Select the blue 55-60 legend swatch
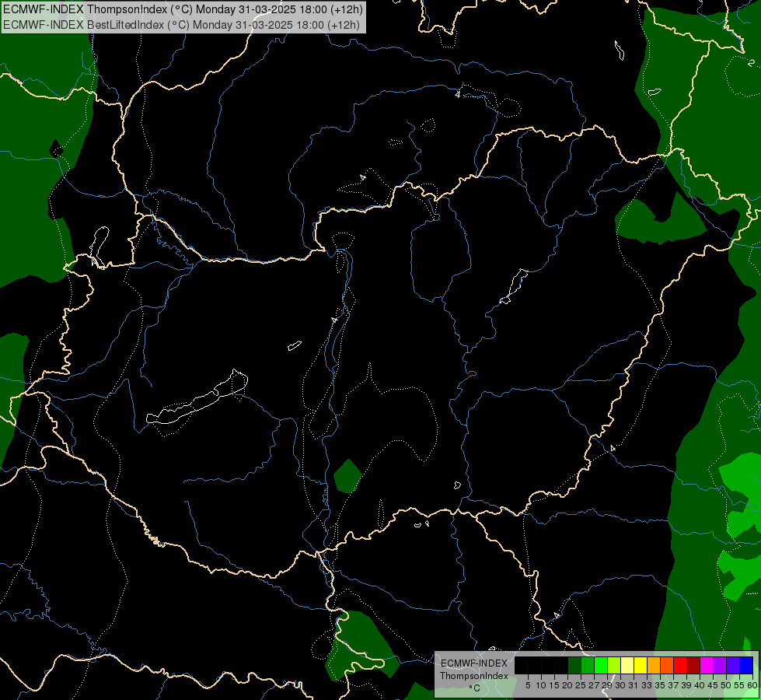The height and width of the screenshot is (700, 761). [746, 665]
